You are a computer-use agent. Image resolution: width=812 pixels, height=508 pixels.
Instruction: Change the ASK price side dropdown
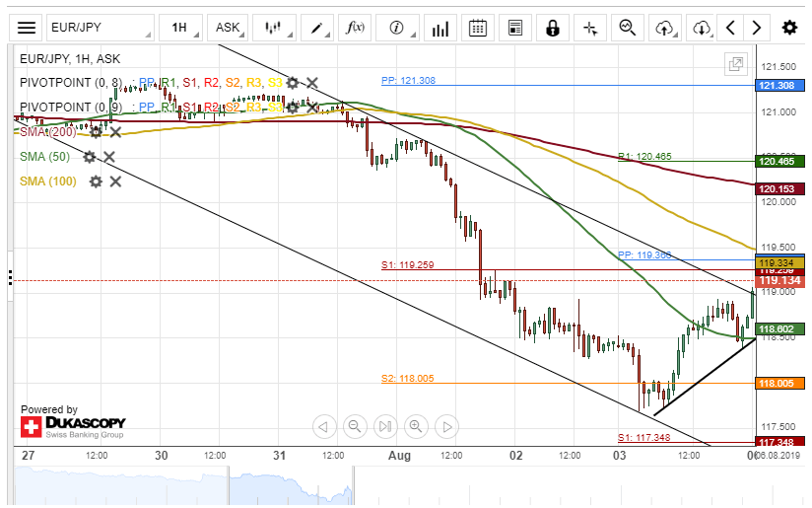pyautogui.click(x=228, y=28)
